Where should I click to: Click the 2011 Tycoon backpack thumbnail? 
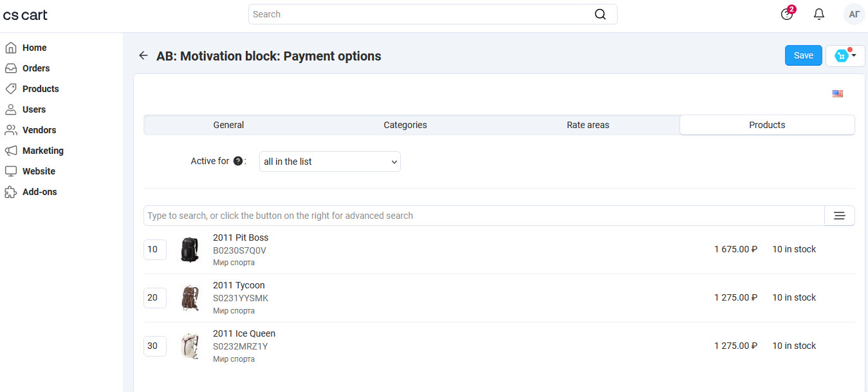point(190,298)
